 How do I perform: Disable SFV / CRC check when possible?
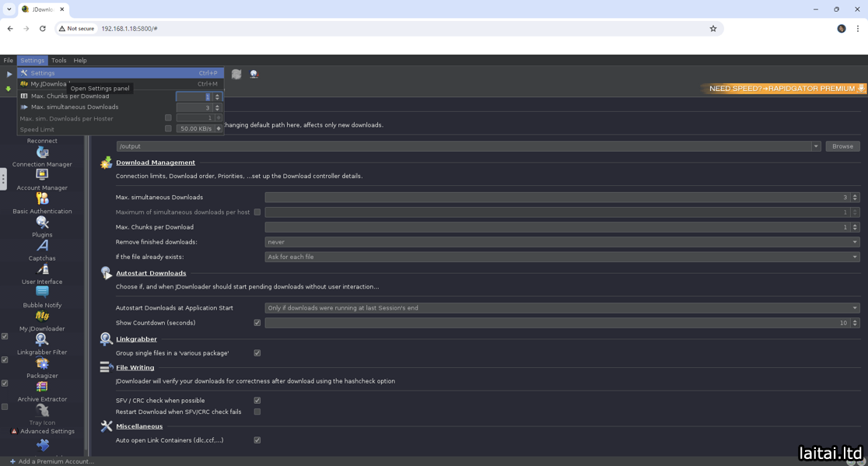(257, 401)
